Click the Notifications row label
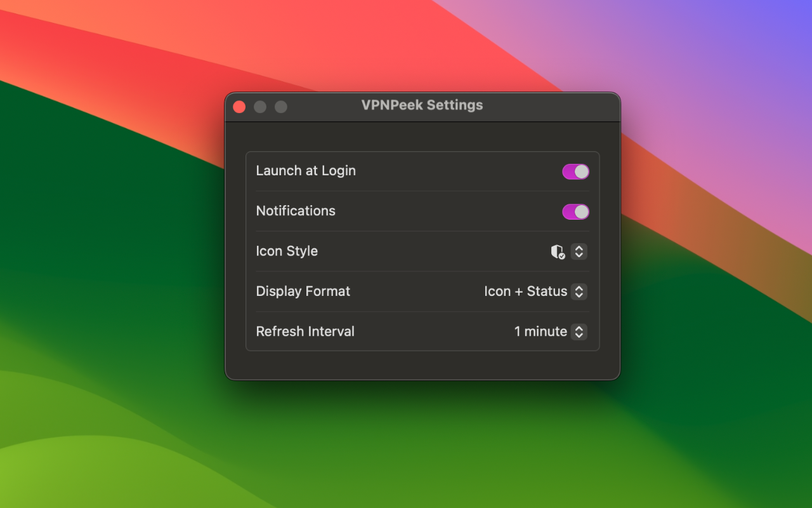Image resolution: width=812 pixels, height=508 pixels. [x=296, y=211]
